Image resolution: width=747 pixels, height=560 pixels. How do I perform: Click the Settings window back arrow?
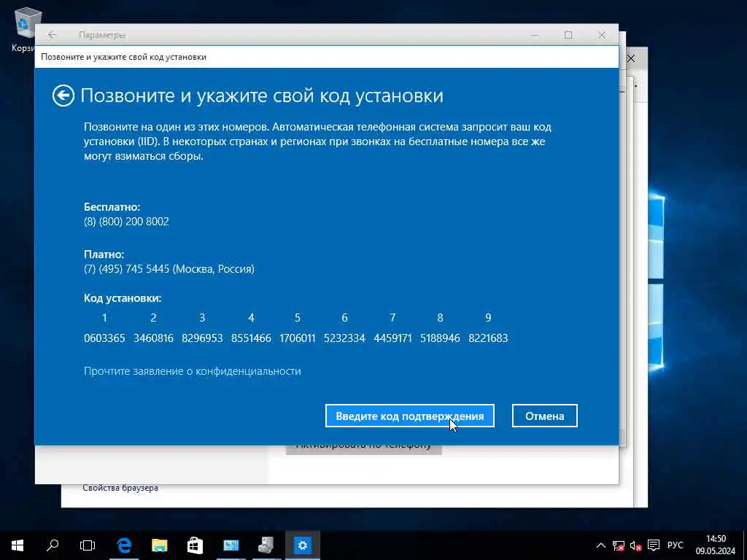pyautogui.click(x=53, y=35)
